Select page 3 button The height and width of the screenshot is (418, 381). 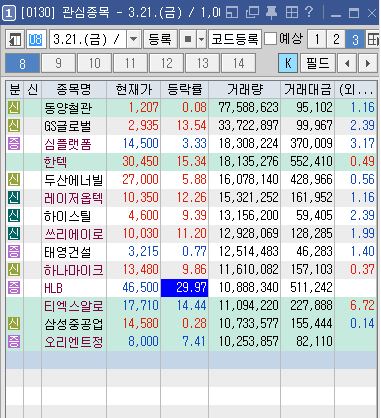(355, 40)
